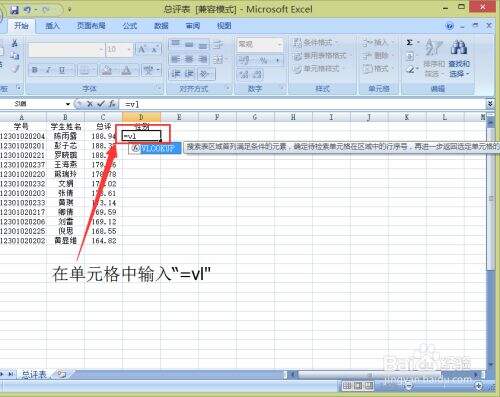500x397 pixels.
Task: Toggle Bold formatting in the font group
Action: [x=35, y=70]
